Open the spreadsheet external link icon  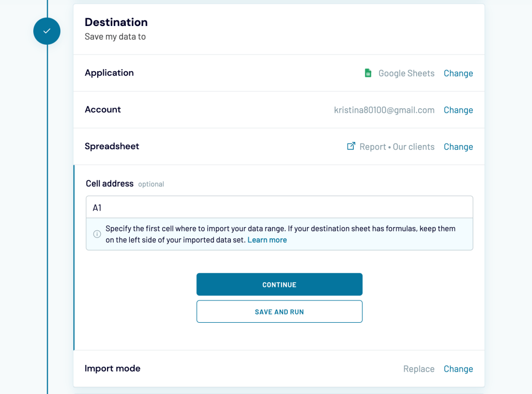[351, 146]
